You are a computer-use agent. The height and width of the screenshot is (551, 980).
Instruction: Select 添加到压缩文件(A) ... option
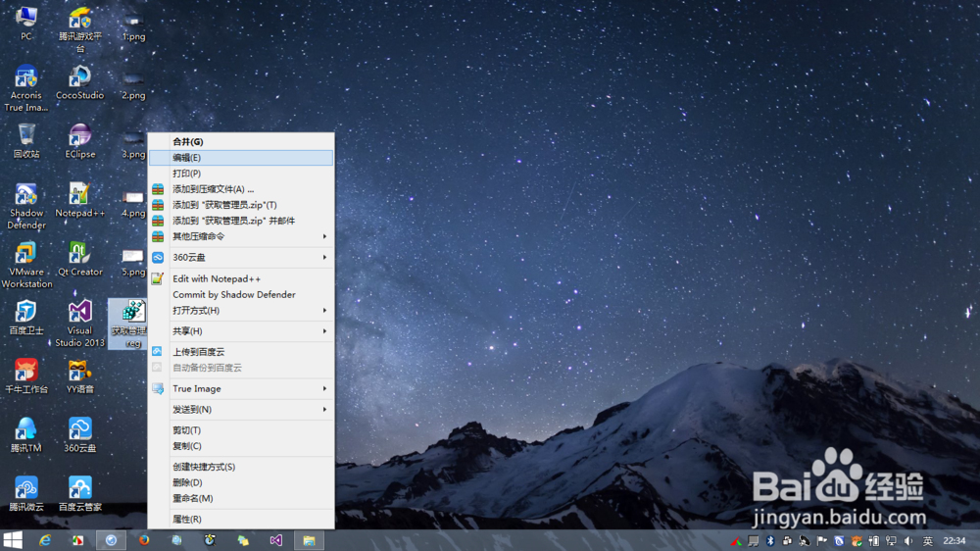pos(241,189)
